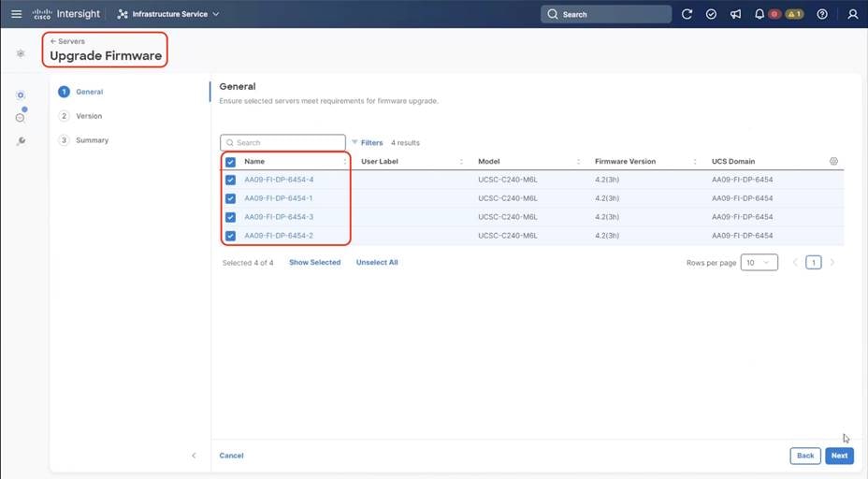The width and height of the screenshot is (868, 479).
Task: Open table column settings gear
Action: click(833, 161)
